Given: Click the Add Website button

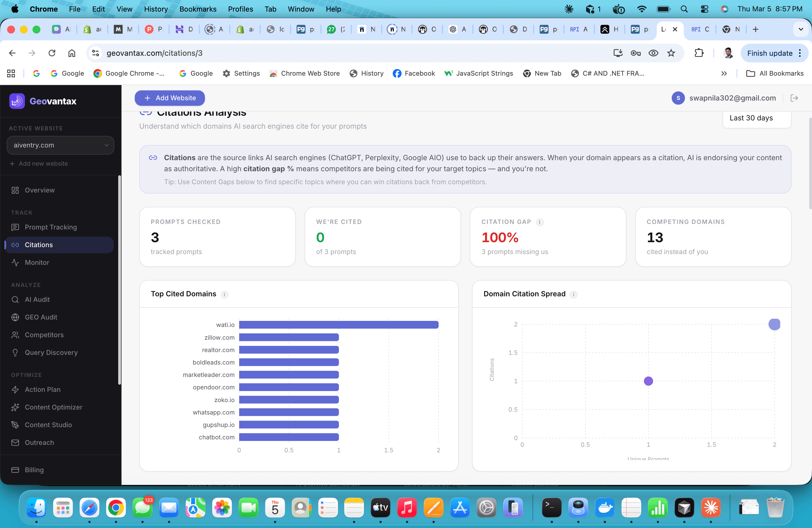Looking at the screenshot, I should tap(170, 98).
